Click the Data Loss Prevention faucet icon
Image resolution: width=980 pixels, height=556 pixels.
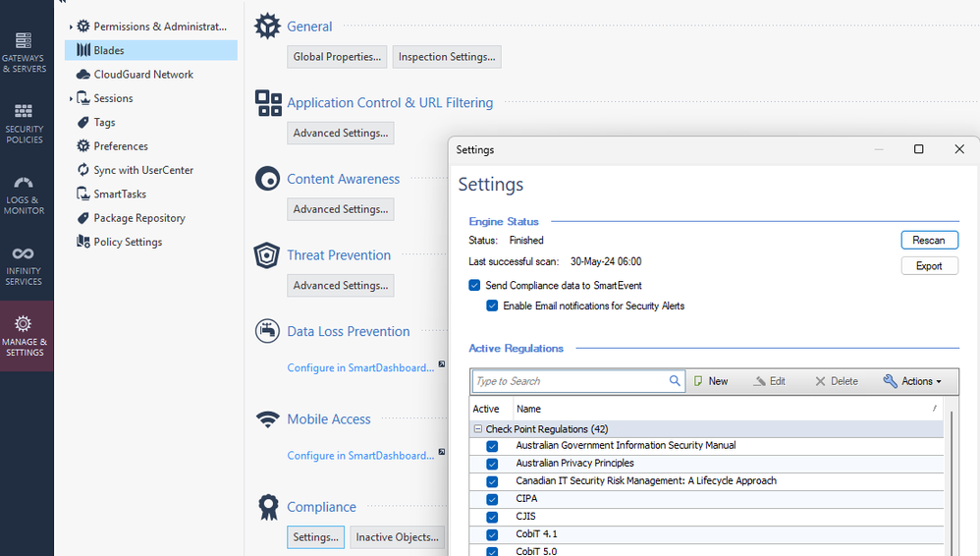[267, 331]
